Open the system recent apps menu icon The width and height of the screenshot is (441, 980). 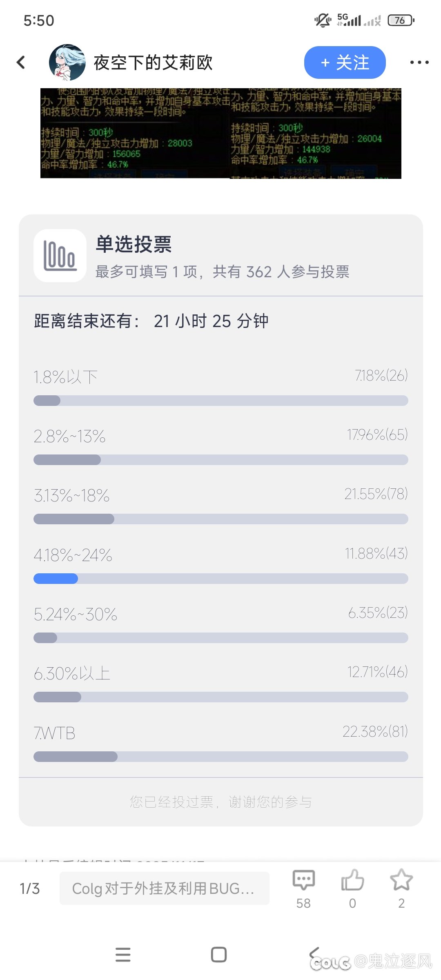click(123, 955)
